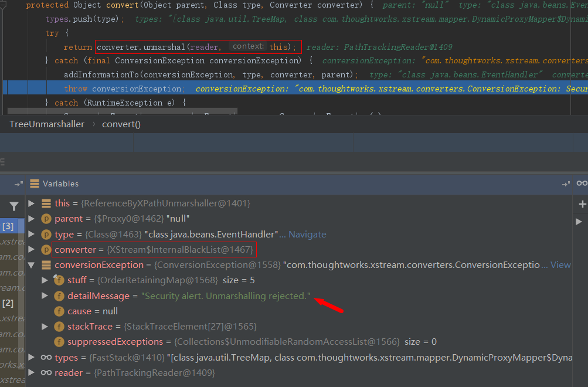
Task: Select the suppressedExceptions variable row
Action: [x=114, y=341]
